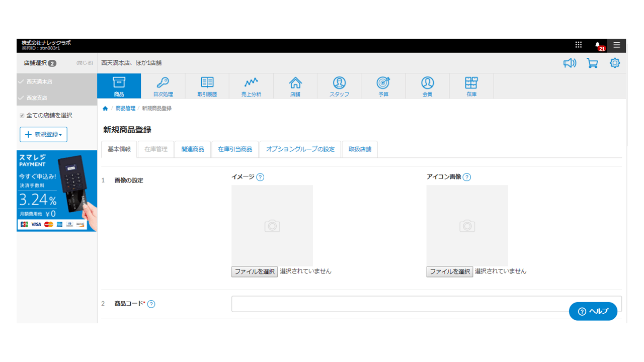Click the アイコン画像 camera placeholder thumbnail
The image size is (644, 362).
[x=467, y=226]
